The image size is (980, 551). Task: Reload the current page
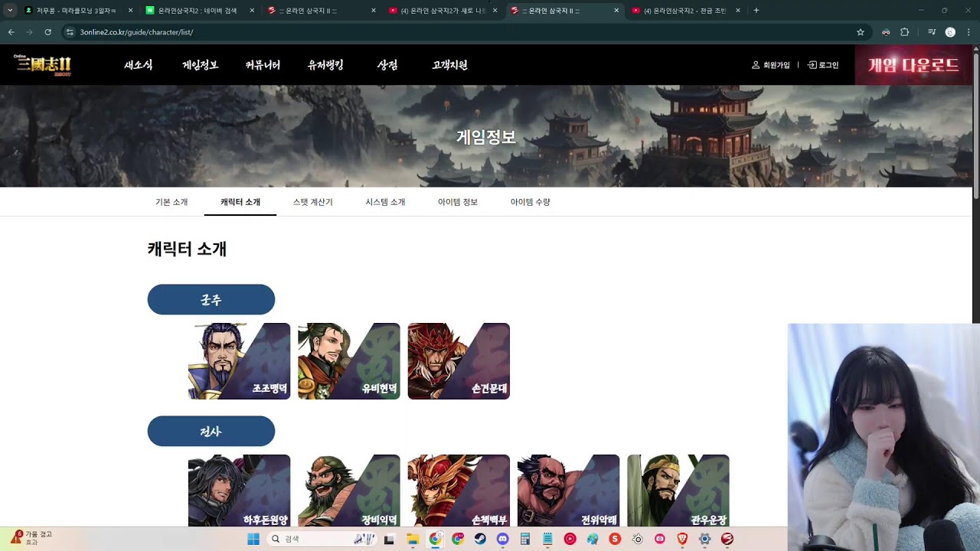point(48,32)
